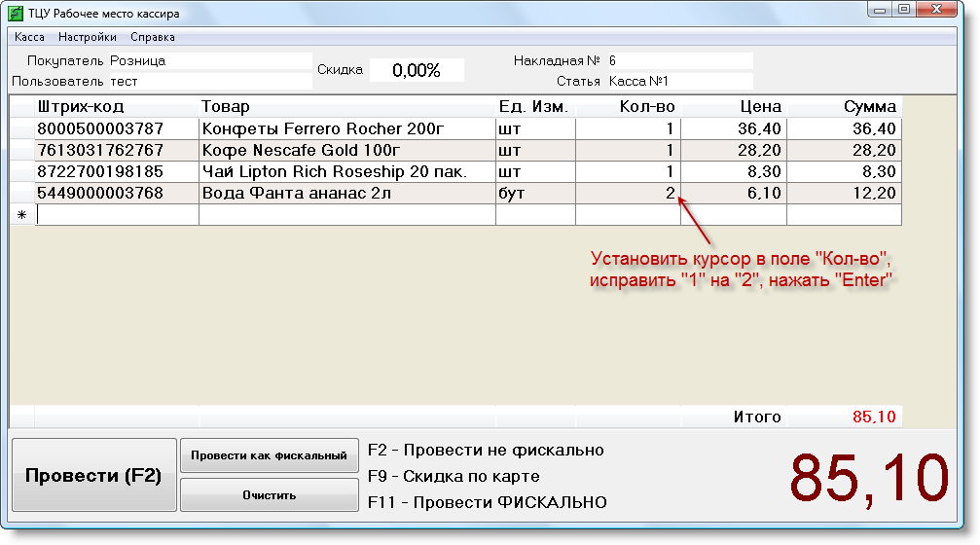The width and height of the screenshot is (980, 545).
Task: Click the Кол-во column header
Action: [x=628, y=107]
